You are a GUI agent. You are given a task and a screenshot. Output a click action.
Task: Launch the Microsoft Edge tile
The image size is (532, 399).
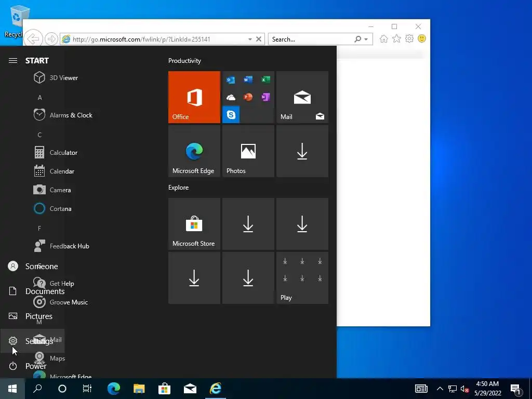[x=194, y=151]
